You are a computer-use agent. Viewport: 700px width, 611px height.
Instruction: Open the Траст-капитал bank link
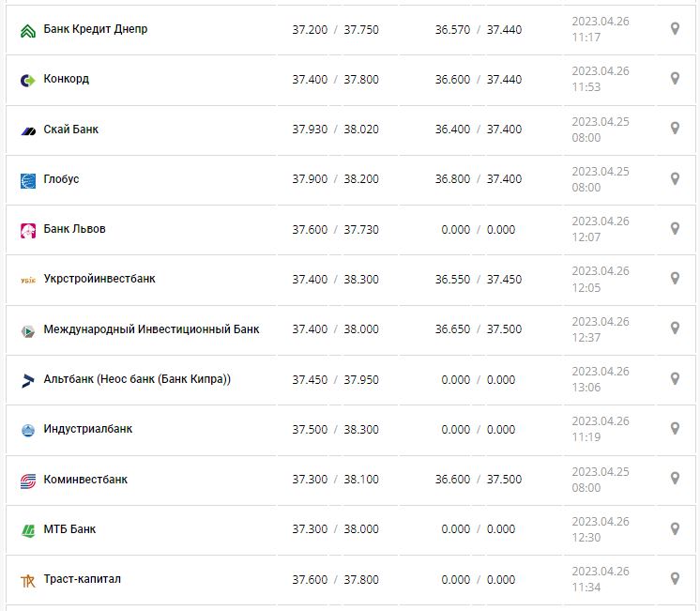pos(82,579)
